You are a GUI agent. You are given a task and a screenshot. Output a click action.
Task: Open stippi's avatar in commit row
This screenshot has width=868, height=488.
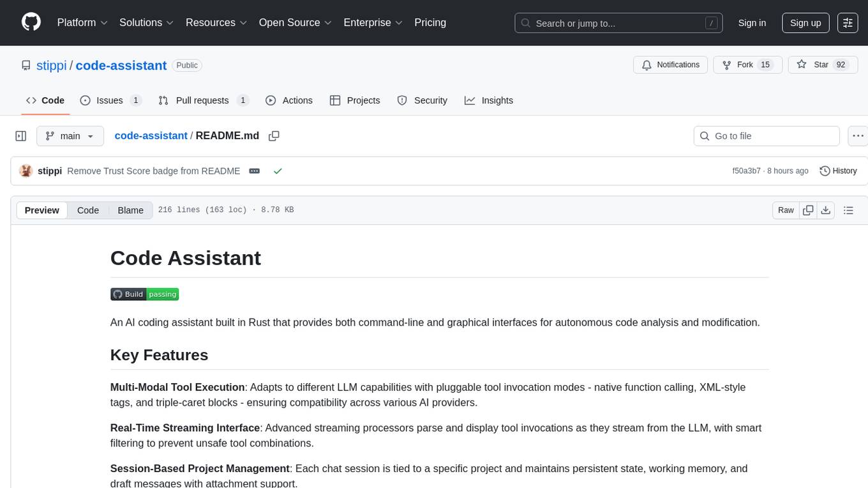click(26, 171)
